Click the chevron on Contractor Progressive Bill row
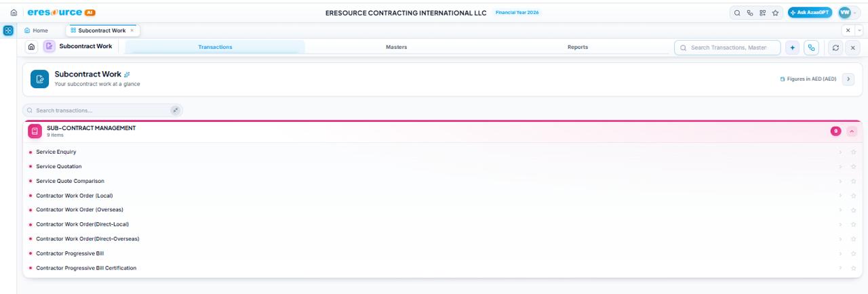868x294 pixels. [x=842, y=253]
